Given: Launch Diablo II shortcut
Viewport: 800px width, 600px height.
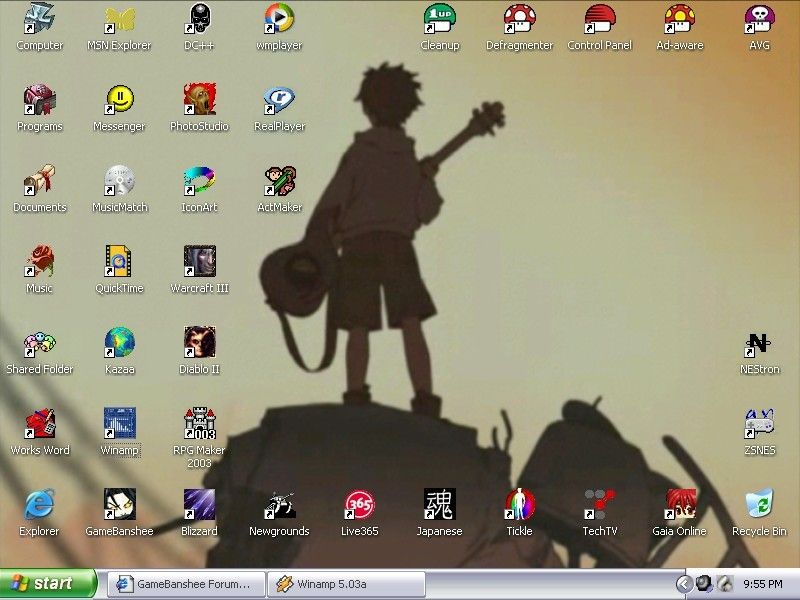Looking at the screenshot, I should [x=199, y=342].
